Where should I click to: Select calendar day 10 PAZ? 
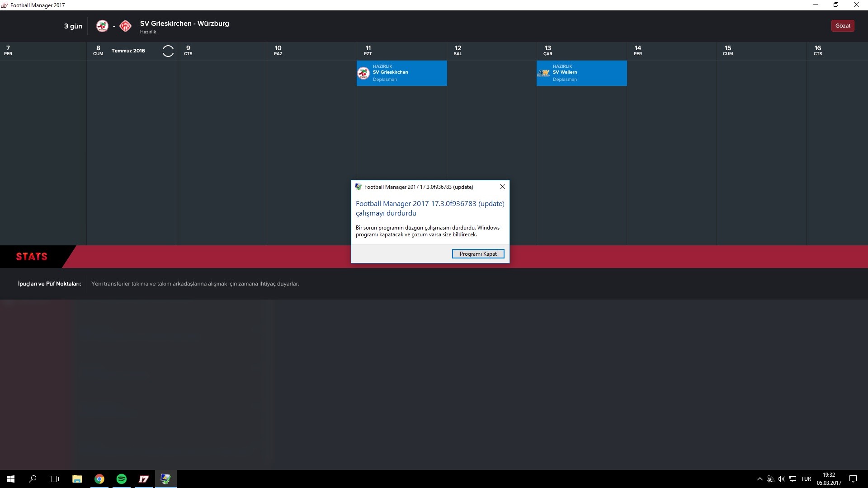coord(278,51)
